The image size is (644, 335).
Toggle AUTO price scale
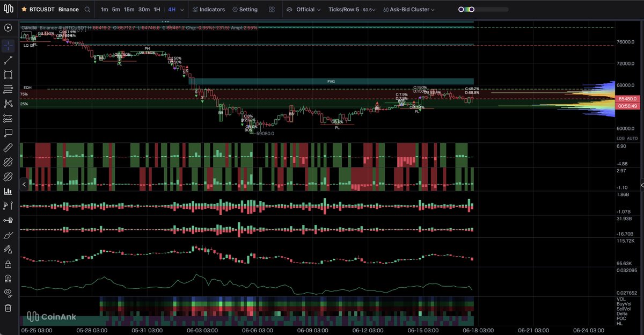point(633,138)
